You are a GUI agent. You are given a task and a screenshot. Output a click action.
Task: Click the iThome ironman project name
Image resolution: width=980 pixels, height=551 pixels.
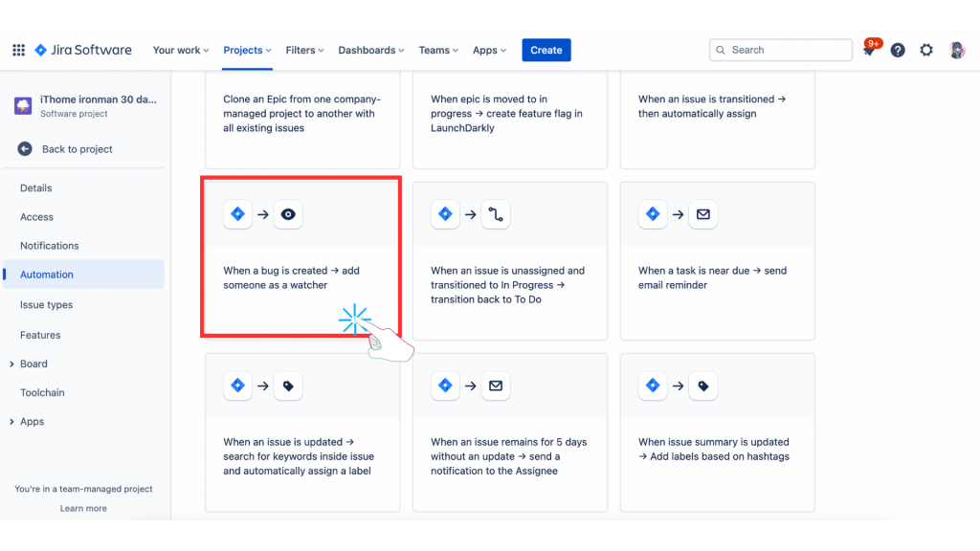[x=99, y=99]
